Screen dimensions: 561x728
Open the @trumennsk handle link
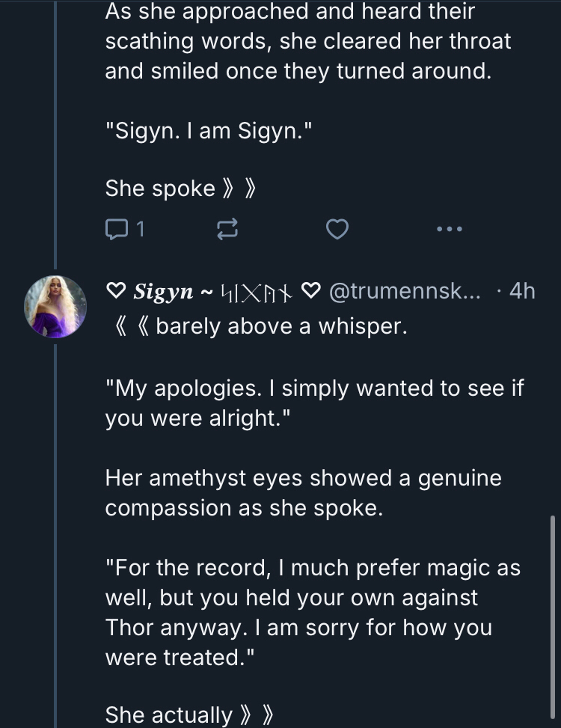(406, 291)
